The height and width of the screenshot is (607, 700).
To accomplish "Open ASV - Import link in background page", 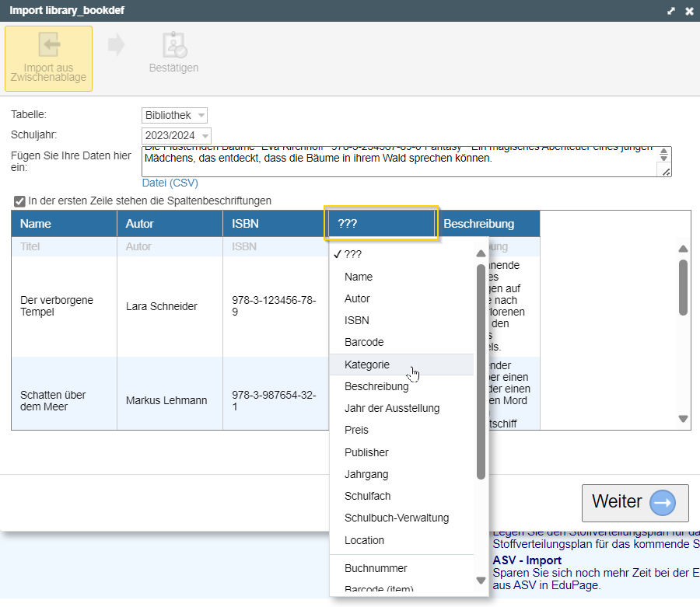I will coord(527,560).
